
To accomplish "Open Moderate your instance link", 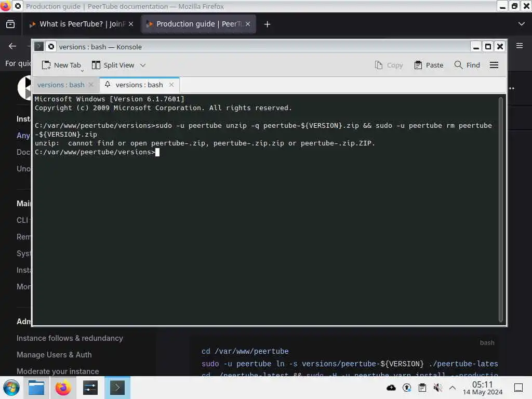I will coord(58,371).
